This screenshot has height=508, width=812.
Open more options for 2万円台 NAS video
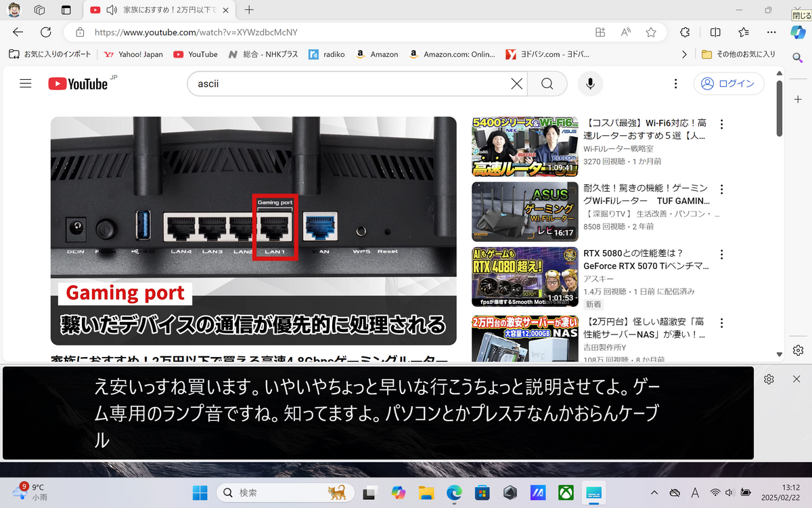click(x=722, y=322)
